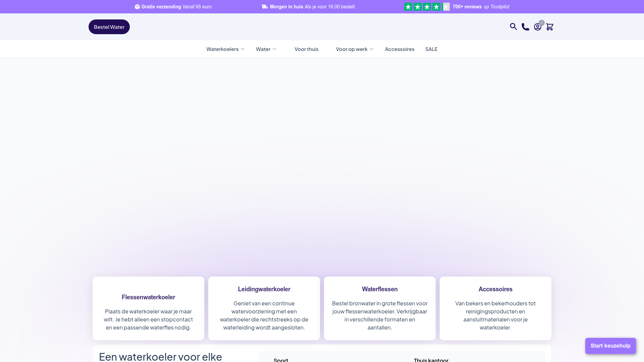The height and width of the screenshot is (362, 644).
Task: Open the Leidingwaterkoeler card
Action: pyautogui.click(x=264, y=308)
